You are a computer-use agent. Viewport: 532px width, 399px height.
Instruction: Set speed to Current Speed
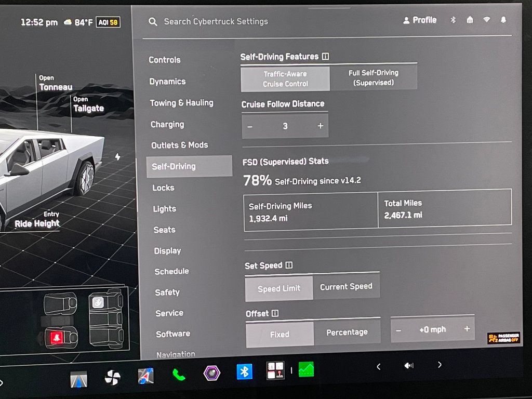pos(346,287)
